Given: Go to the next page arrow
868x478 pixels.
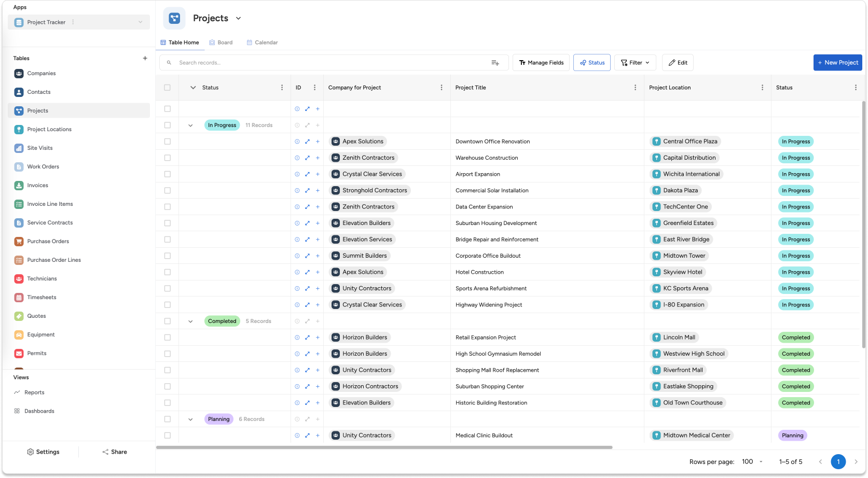Looking at the screenshot, I should pos(856,461).
